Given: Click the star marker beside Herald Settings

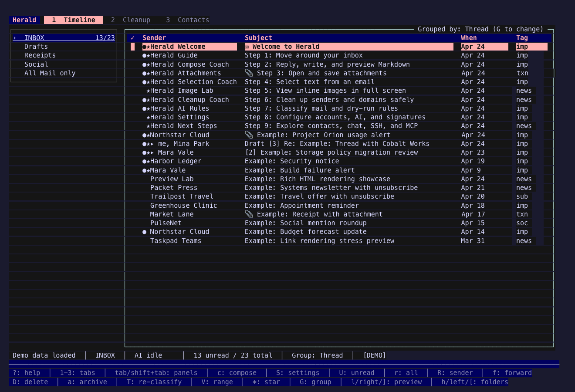Looking at the screenshot, I should coord(148,117).
